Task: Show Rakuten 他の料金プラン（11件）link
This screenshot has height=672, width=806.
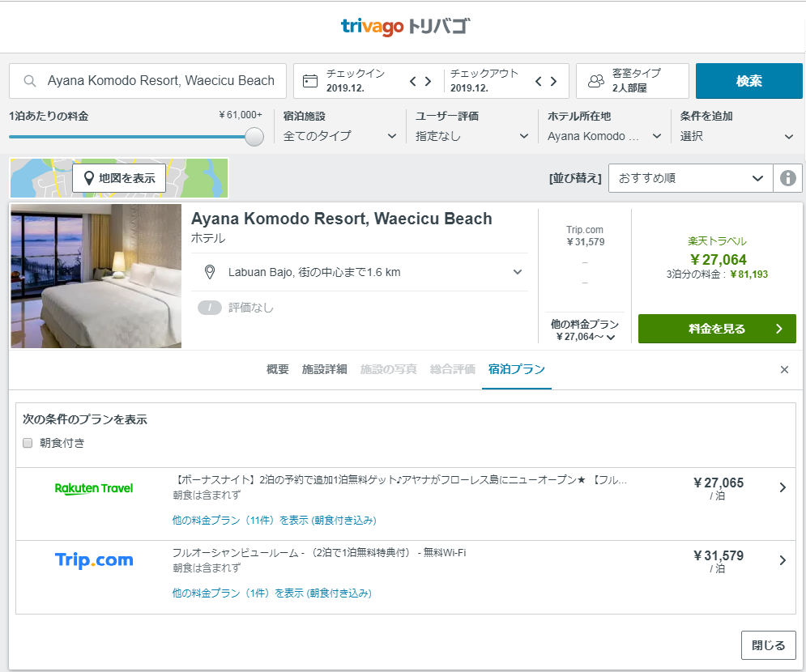Action: click(x=274, y=521)
